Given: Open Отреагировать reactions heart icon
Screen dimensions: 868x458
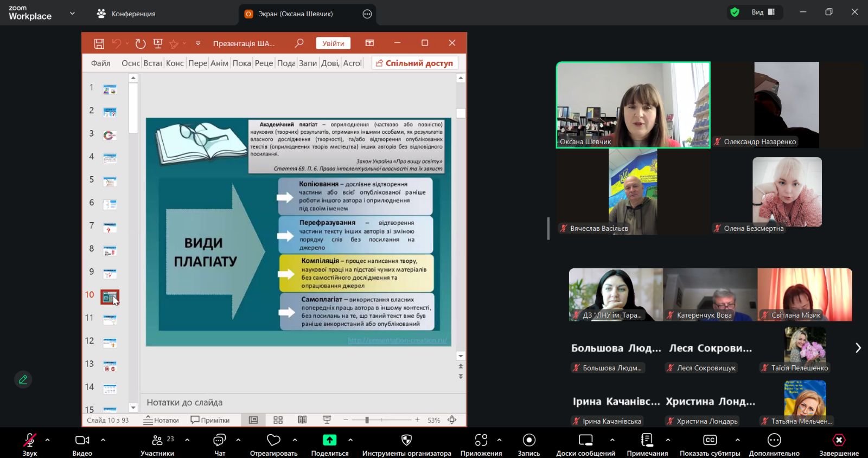Looking at the screenshot, I should click(273, 440).
